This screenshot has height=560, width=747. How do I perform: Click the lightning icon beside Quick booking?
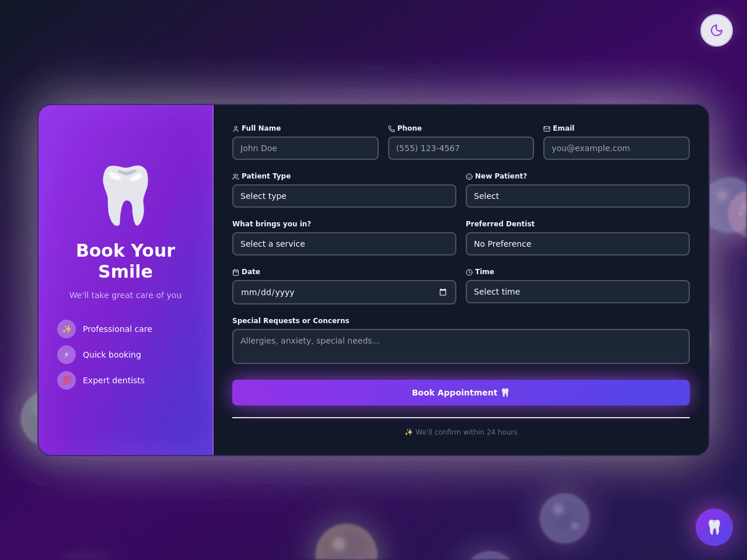coord(67,355)
